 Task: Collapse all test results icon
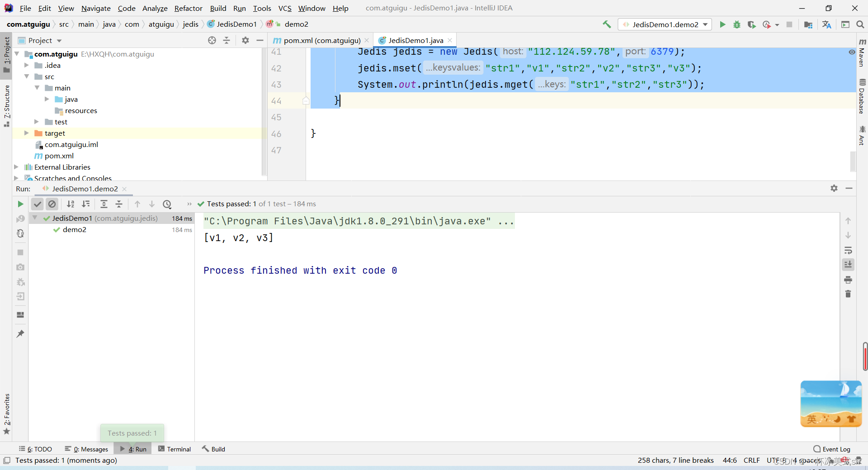click(x=119, y=204)
